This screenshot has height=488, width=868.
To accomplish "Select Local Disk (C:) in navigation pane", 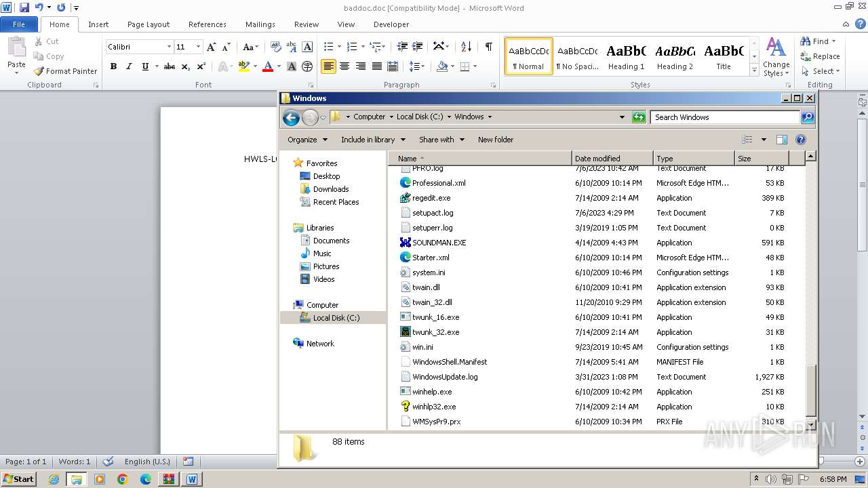I will point(336,318).
